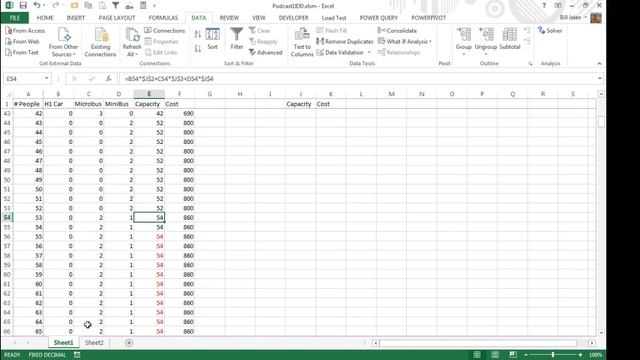Click the Subtotal outline tool
Viewport: 640px width, 360px height.
point(510,39)
